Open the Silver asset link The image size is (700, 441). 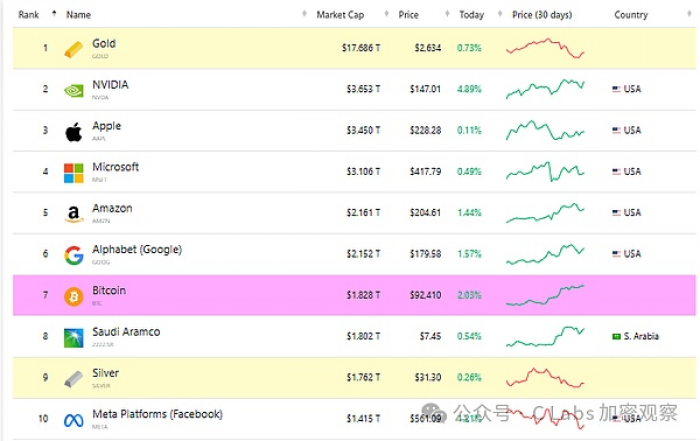[105, 373]
